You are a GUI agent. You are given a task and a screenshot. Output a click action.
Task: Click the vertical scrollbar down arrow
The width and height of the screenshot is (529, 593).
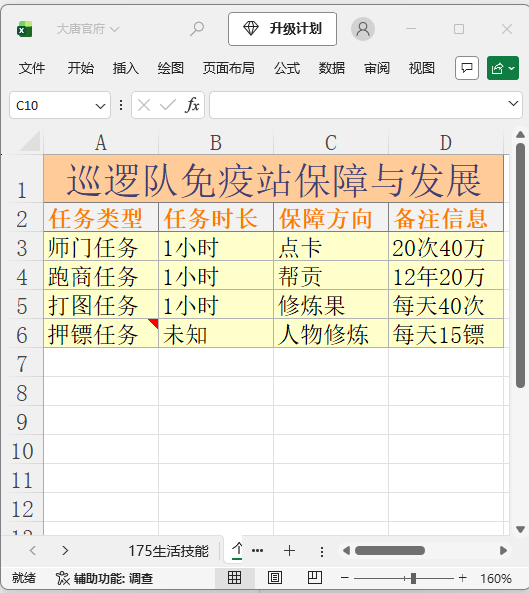520,529
